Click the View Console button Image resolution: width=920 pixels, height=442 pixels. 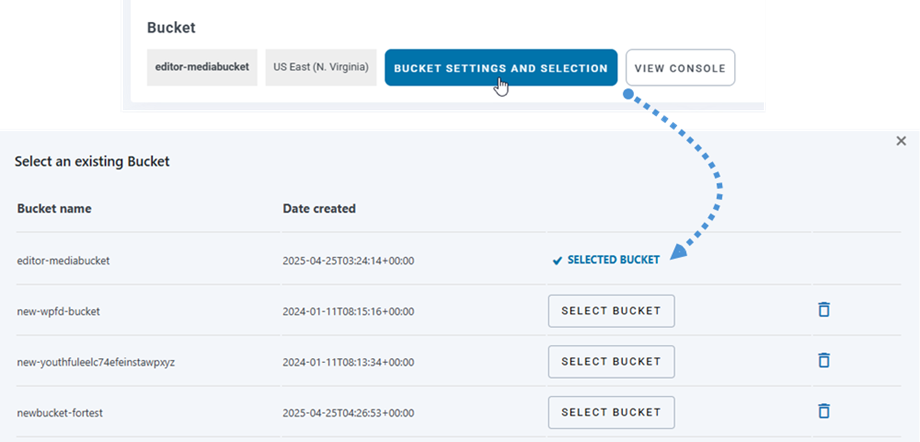click(681, 68)
